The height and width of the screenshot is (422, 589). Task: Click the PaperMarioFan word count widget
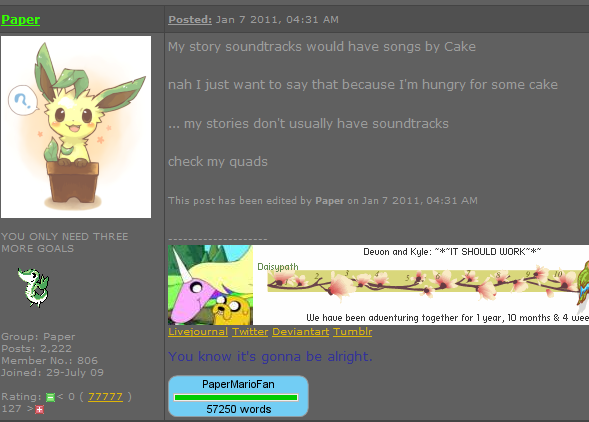[238, 396]
